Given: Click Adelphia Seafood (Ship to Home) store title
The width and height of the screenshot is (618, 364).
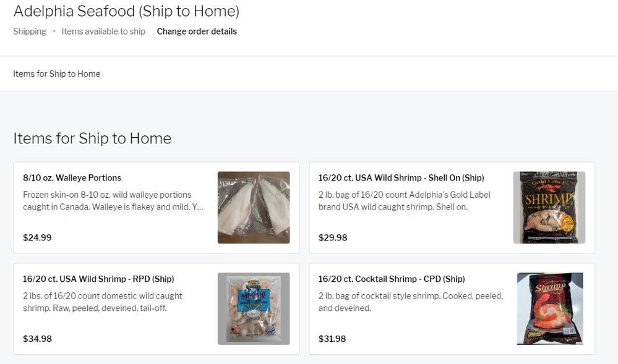Looking at the screenshot, I should coord(126,11).
